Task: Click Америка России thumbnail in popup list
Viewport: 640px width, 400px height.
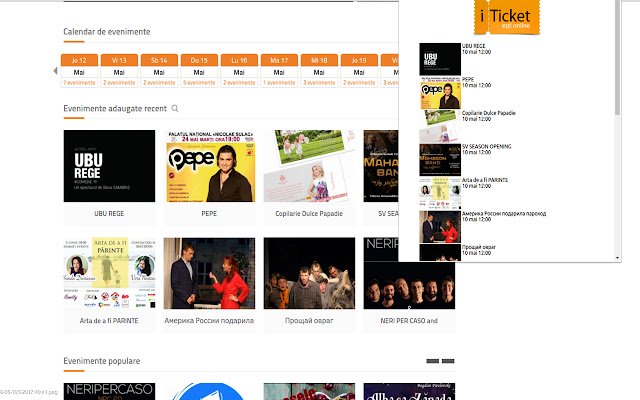Action: [440, 227]
